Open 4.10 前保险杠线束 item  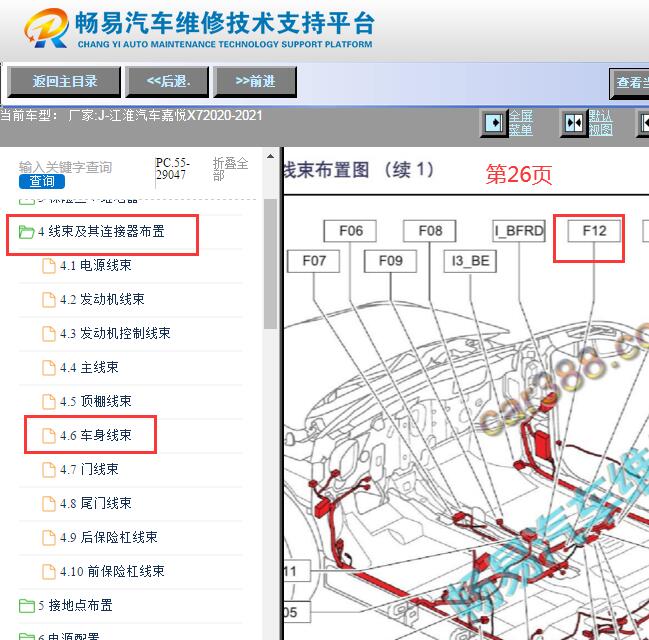point(112,571)
